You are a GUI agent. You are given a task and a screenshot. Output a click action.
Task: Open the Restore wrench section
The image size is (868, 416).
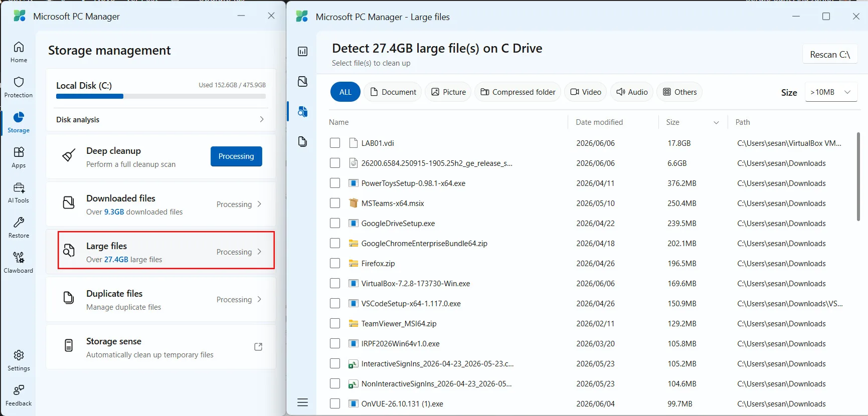(19, 228)
